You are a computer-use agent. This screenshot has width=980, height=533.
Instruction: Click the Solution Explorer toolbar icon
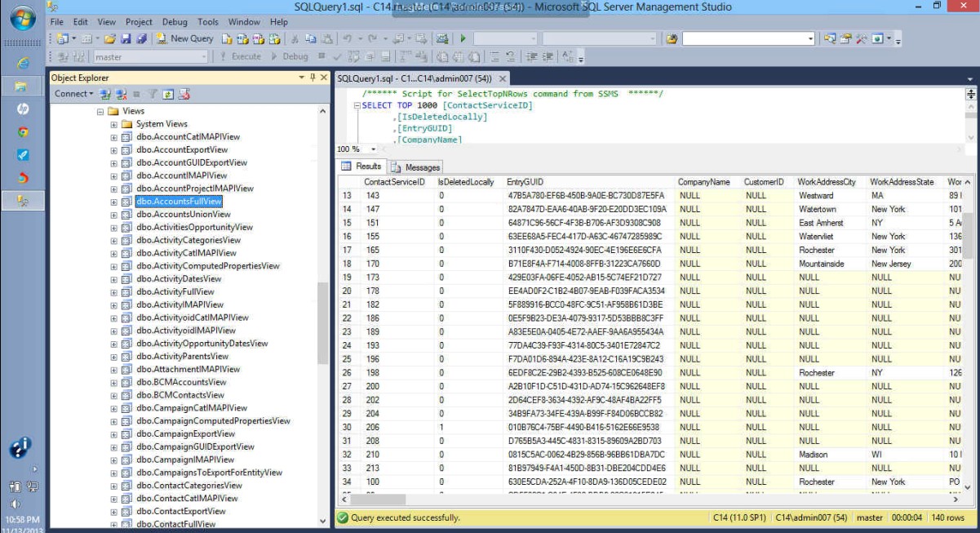[x=830, y=38]
